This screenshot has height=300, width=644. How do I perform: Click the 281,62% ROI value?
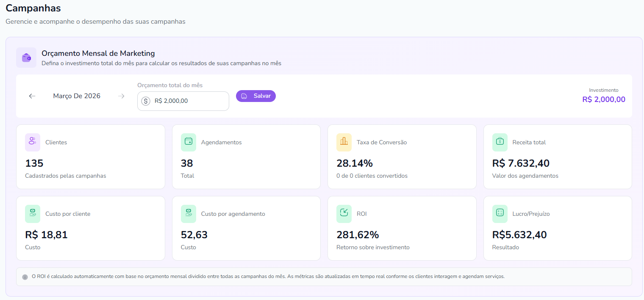tap(358, 235)
